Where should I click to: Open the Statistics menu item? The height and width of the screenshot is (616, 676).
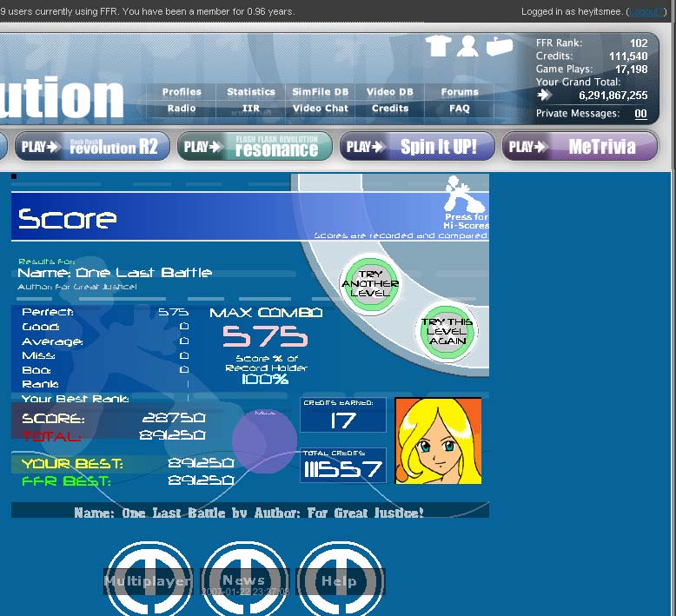[251, 92]
